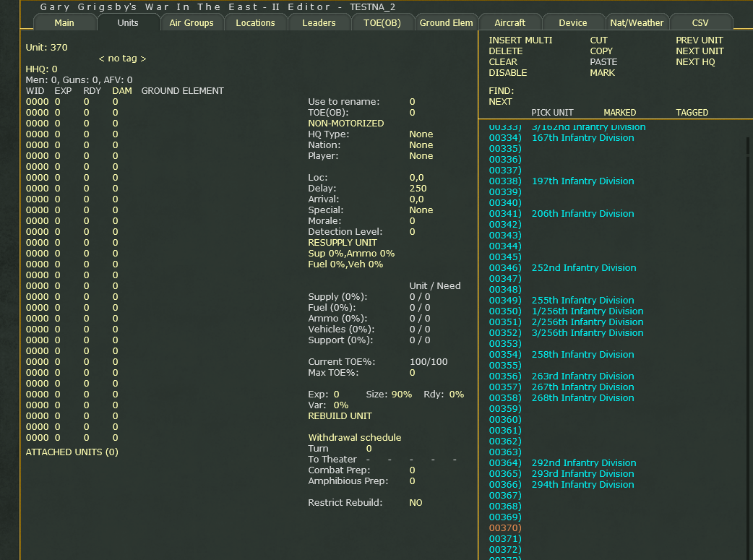This screenshot has width=753, height=560.
Task: Toggle the NON-MOTORIZED setting
Action: 345,124
